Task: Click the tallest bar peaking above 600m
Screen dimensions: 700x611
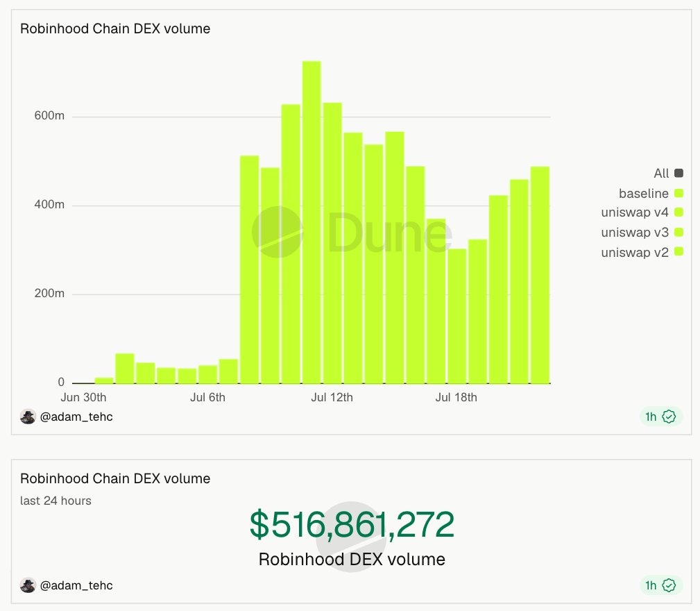Action: pyautogui.click(x=311, y=222)
